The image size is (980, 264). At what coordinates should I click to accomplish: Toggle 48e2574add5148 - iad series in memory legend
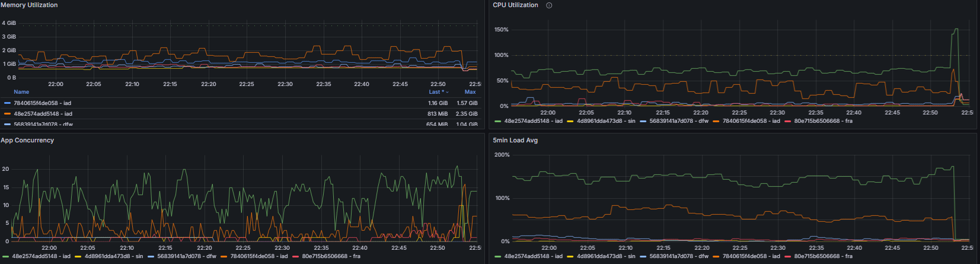43,114
